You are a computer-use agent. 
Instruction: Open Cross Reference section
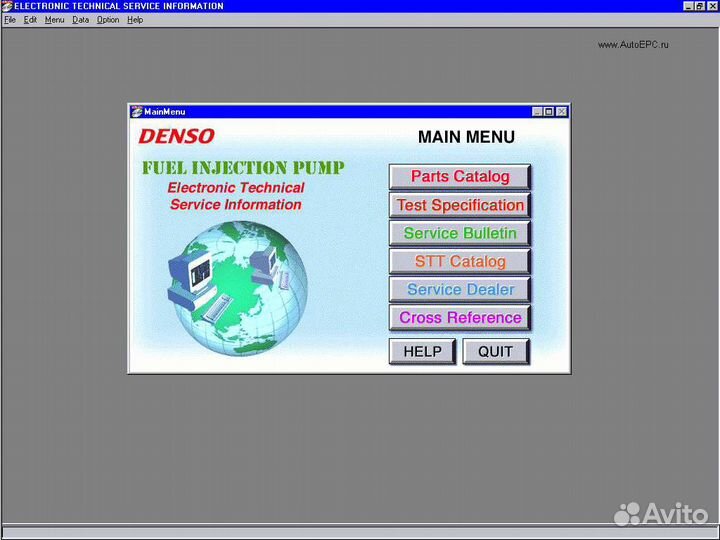[x=460, y=317]
